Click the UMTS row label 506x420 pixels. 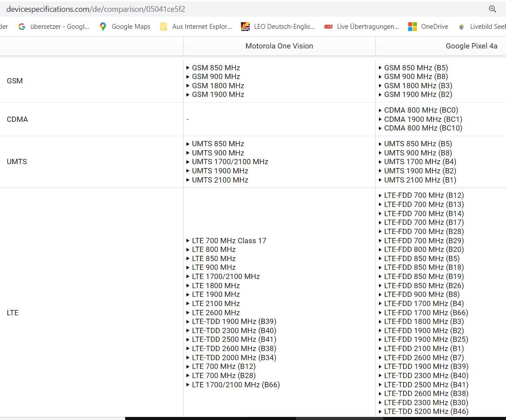[17, 162]
